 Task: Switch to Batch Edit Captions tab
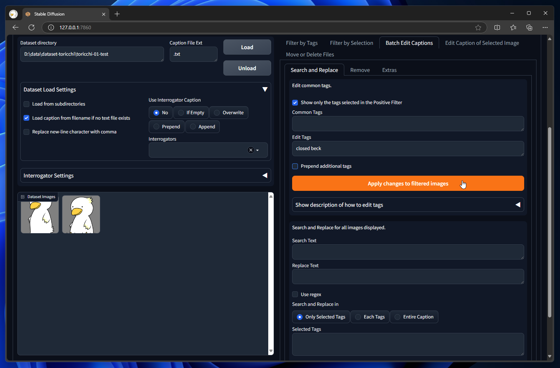coord(409,43)
